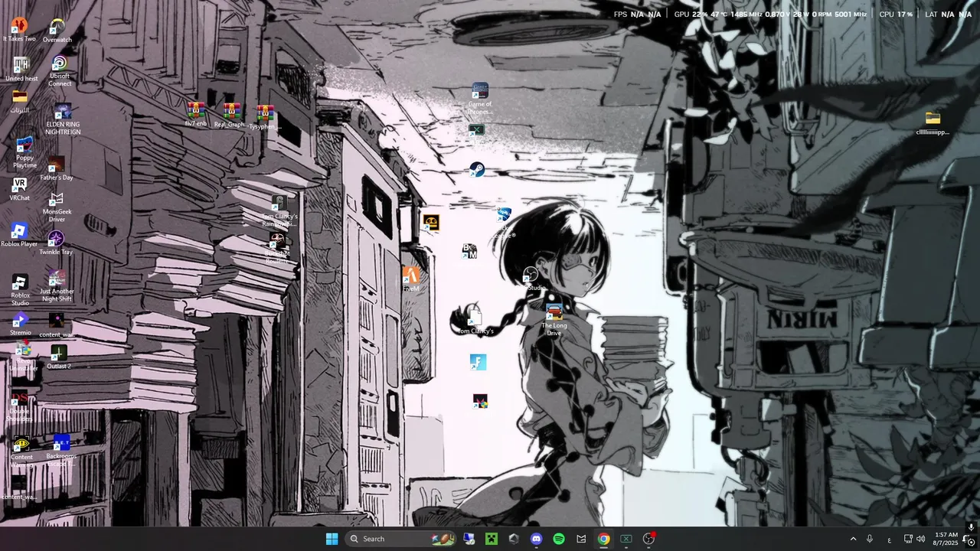
Task: Open MonsGeek app from the taskbar
Action: [x=581, y=539]
